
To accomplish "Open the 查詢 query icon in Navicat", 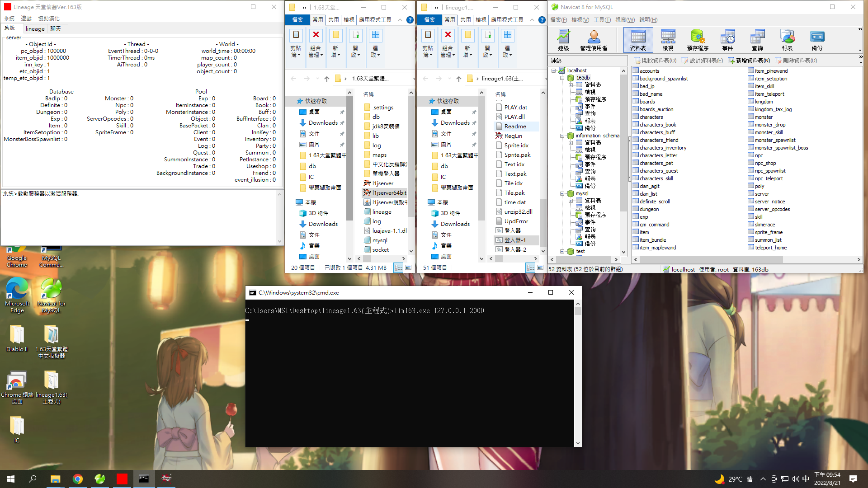I will click(757, 40).
